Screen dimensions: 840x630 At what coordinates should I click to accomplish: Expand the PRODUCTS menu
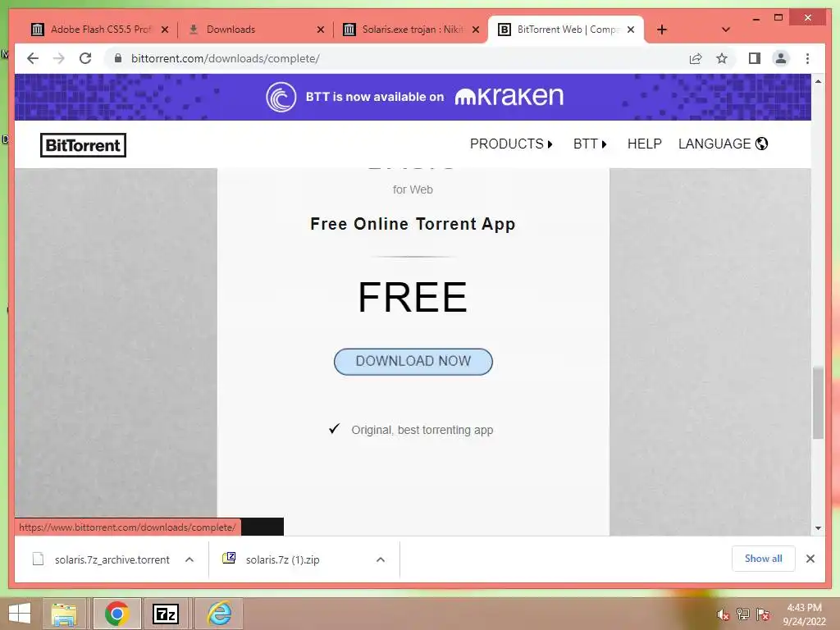[511, 144]
